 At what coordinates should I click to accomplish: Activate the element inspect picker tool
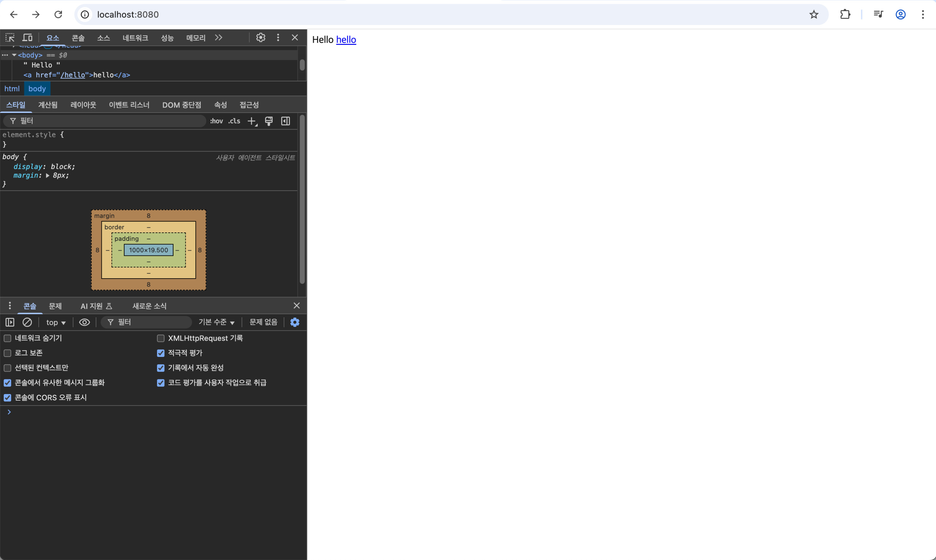pyautogui.click(x=10, y=37)
